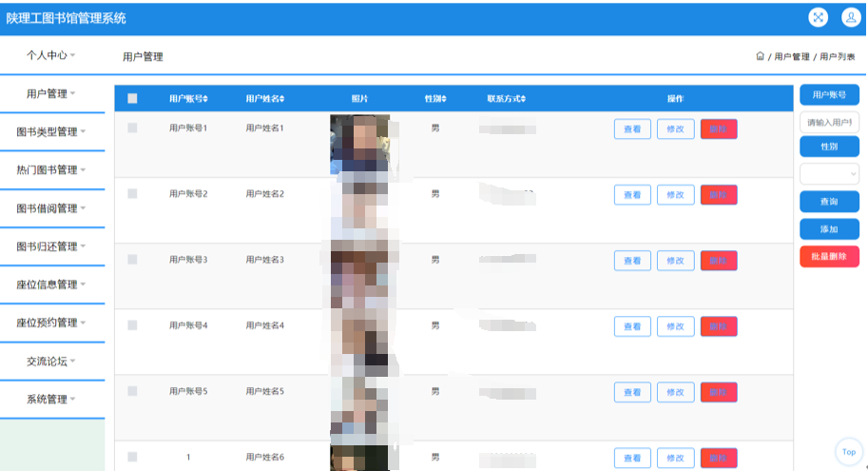
Task: Check the row for 用户账号2
Action: click(x=132, y=194)
